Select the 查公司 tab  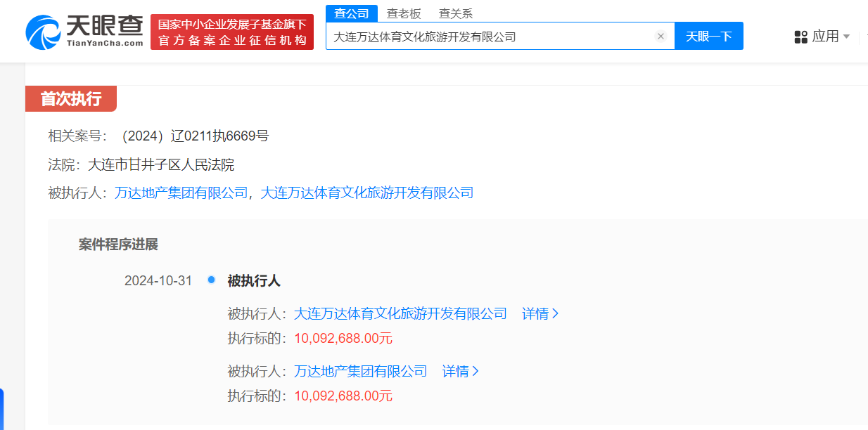(352, 13)
